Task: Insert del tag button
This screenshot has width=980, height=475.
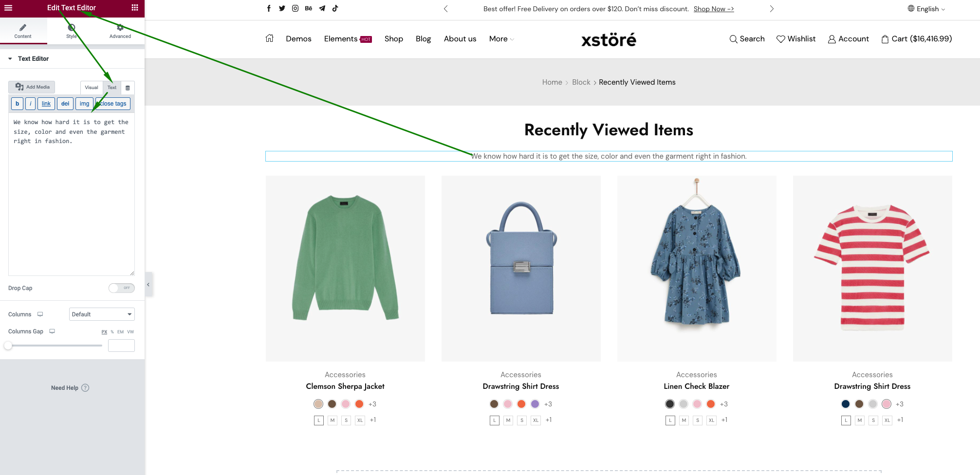Action: (x=65, y=104)
